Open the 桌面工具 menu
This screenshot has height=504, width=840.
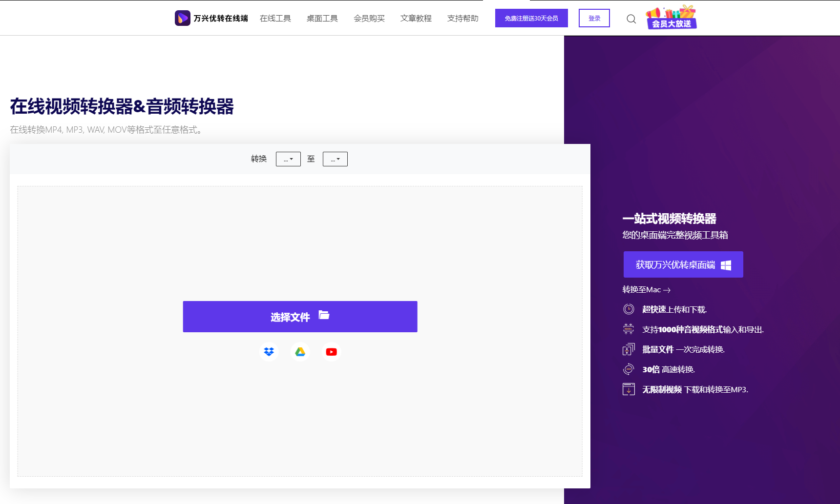point(322,18)
